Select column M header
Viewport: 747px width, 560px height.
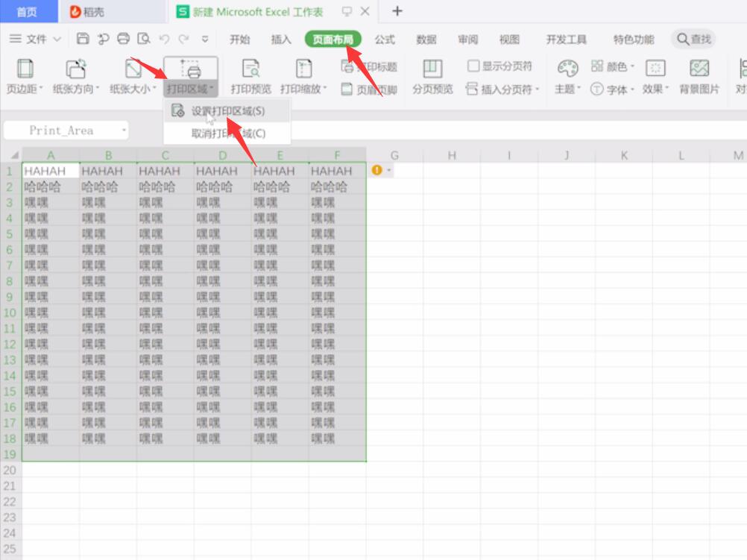[737, 155]
